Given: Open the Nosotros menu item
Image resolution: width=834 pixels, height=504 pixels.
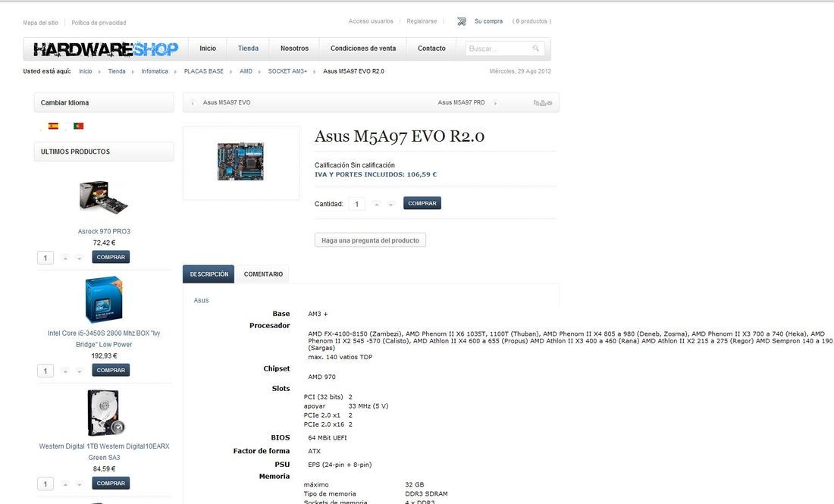Looking at the screenshot, I should [294, 49].
